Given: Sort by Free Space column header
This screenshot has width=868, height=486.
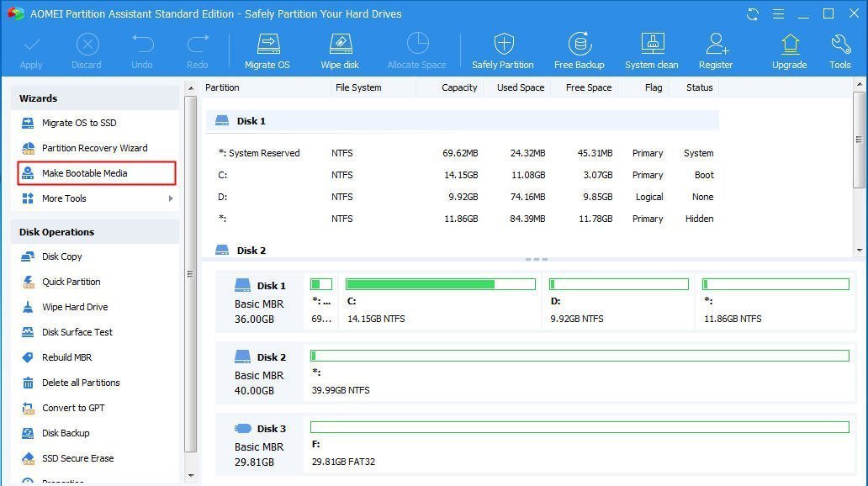Looking at the screenshot, I should [x=589, y=87].
